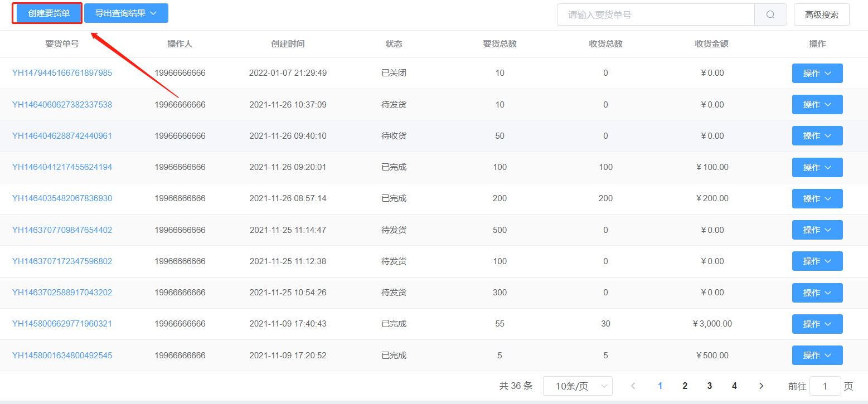Click the 状态 column header
Viewport: 868px width, 404px height.
[x=394, y=44]
